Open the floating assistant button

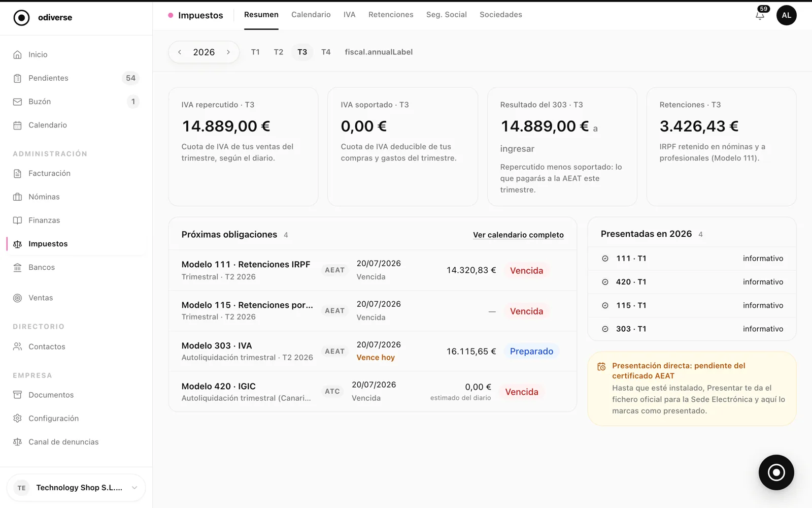(776, 472)
